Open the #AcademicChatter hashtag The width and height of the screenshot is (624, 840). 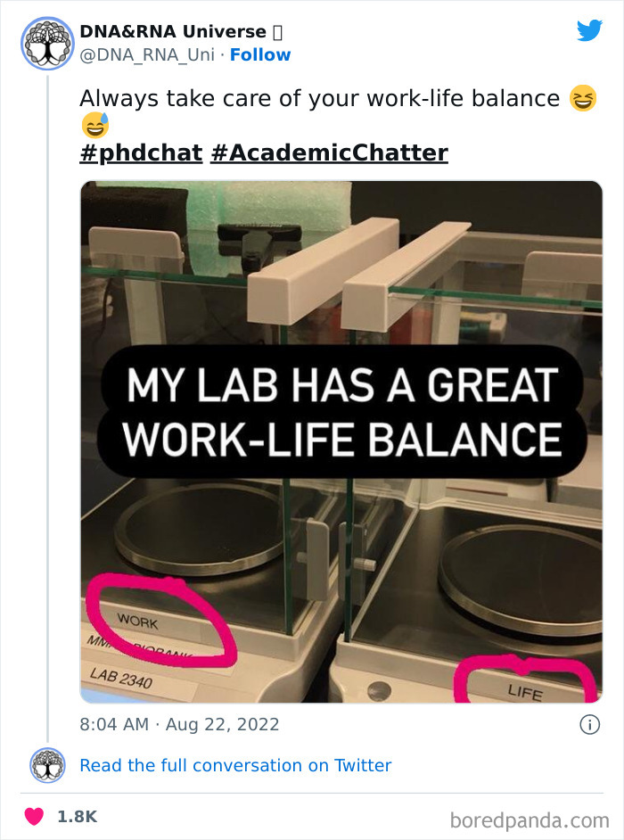pos(329,153)
